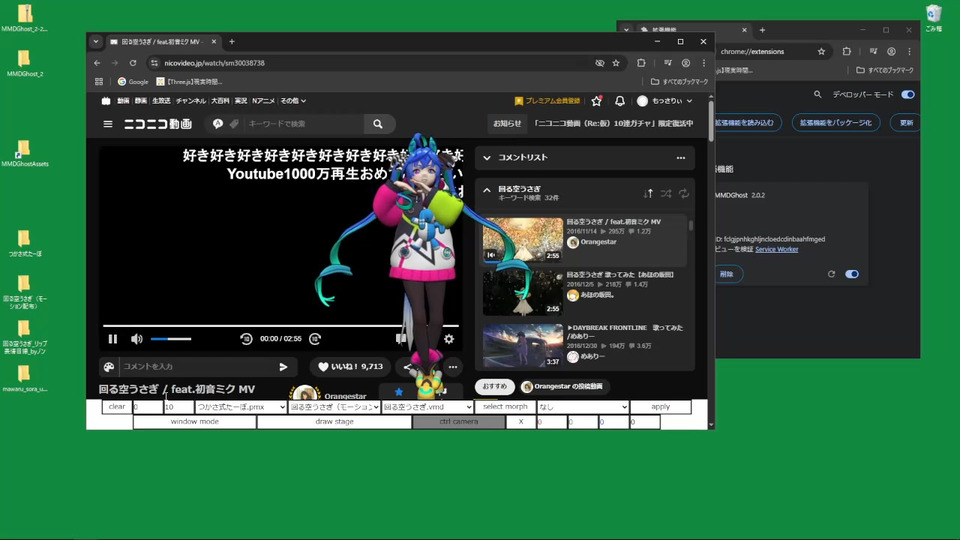960x540 pixels.
Task: Toggle playlist repeat
Action: point(684,193)
